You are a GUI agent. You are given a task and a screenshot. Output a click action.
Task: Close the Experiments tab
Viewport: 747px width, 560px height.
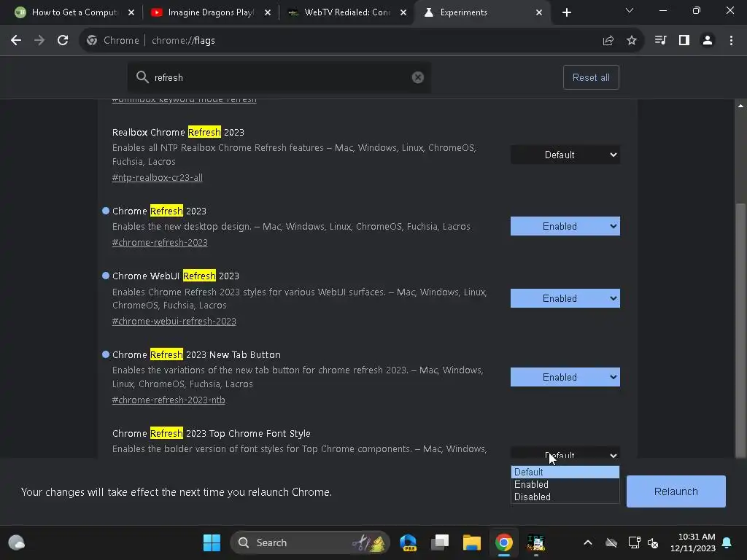pyautogui.click(x=539, y=12)
